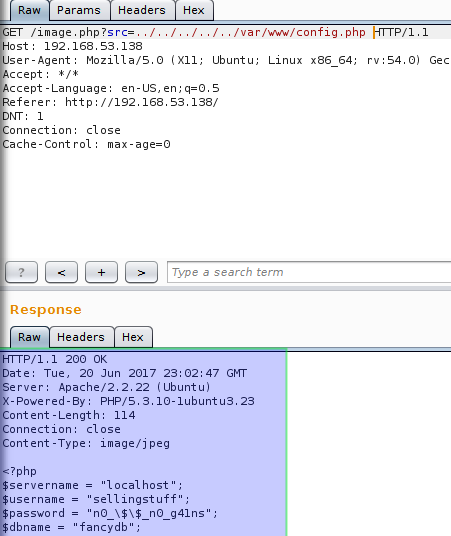Open the response Hex tab

133,337
